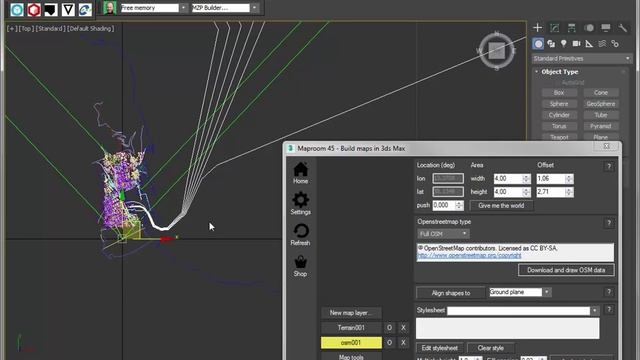Viewport: 640px width, 360px height.
Task: Open the Stylesheet dropdown arrow
Action: (x=595, y=311)
